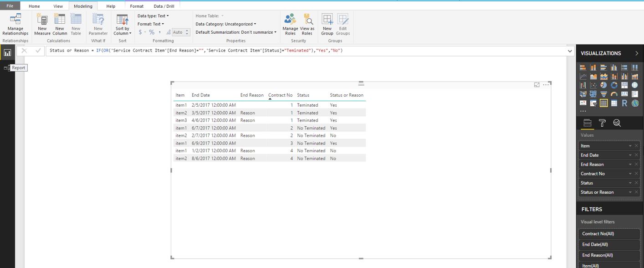Screen dimensions: 644x268
Task: Pick the slicer visual
Action: pos(593,103)
